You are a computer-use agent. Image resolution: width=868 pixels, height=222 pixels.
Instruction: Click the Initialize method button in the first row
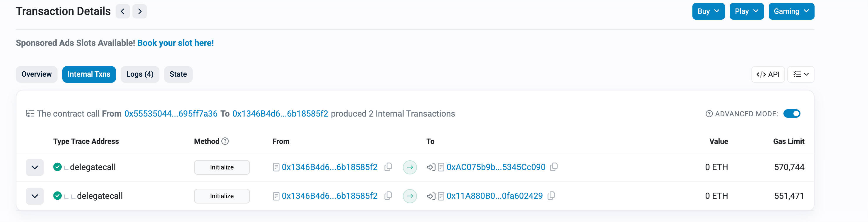tap(222, 167)
